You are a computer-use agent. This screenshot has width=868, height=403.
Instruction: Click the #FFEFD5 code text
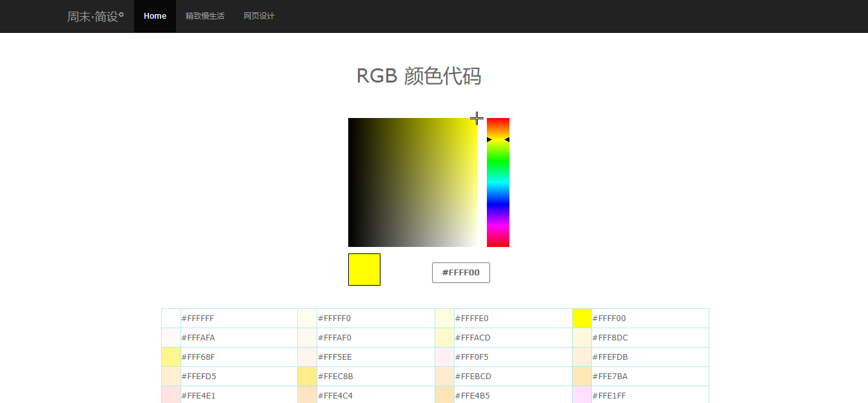pyautogui.click(x=199, y=377)
